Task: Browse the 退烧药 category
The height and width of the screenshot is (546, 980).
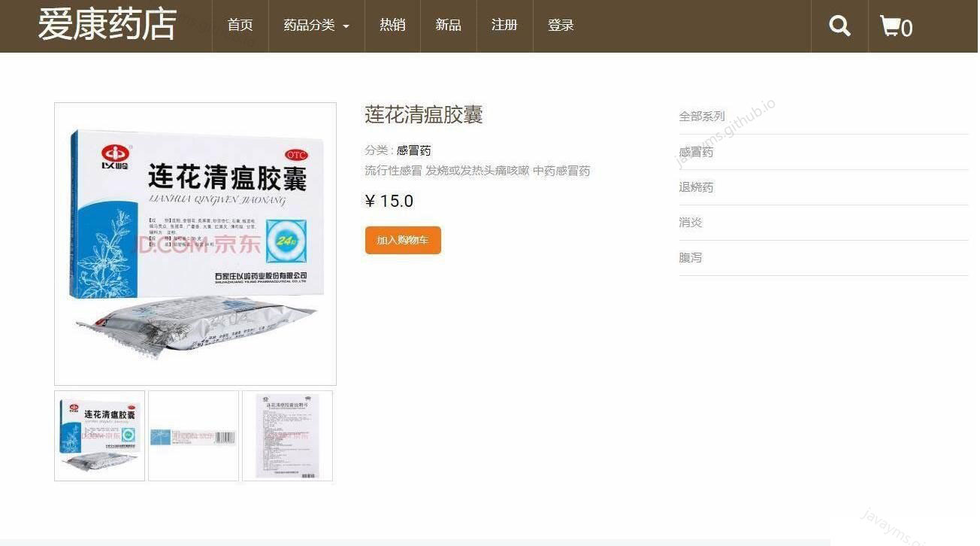Action: pyautogui.click(x=696, y=187)
